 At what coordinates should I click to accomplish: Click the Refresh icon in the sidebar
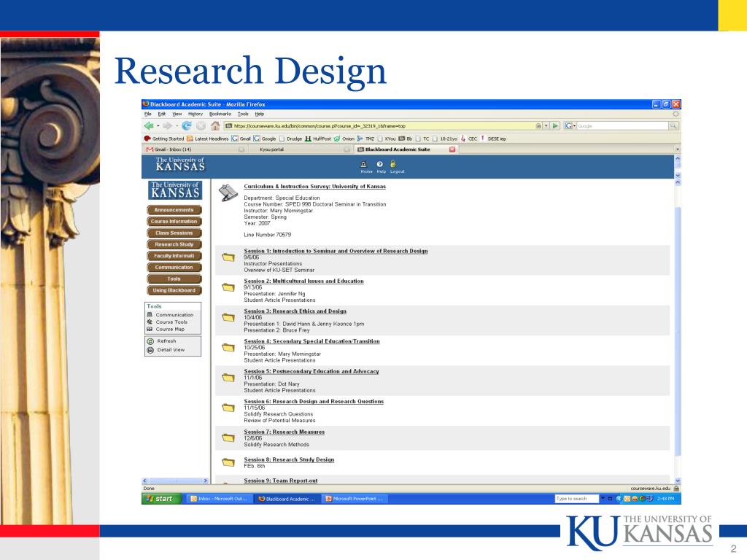click(x=150, y=341)
